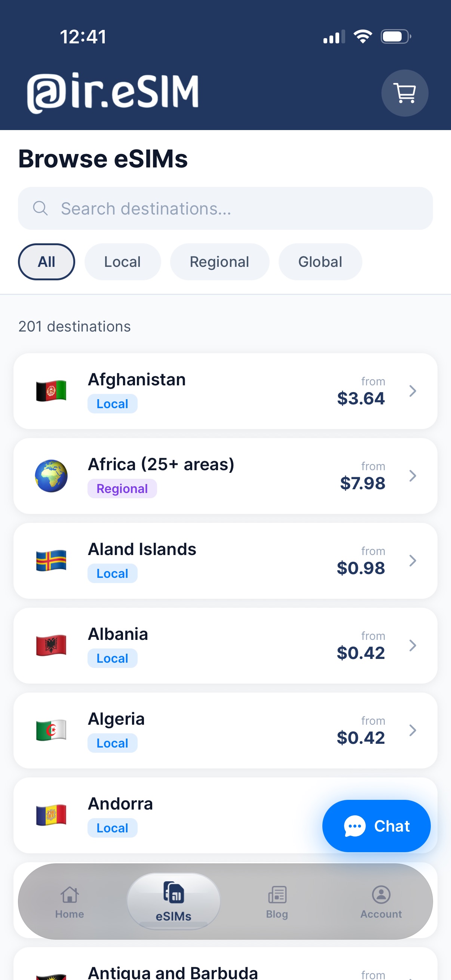The width and height of the screenshot is (451, 980).
Task: Tap the search magnifier icon
Action: 40,208
